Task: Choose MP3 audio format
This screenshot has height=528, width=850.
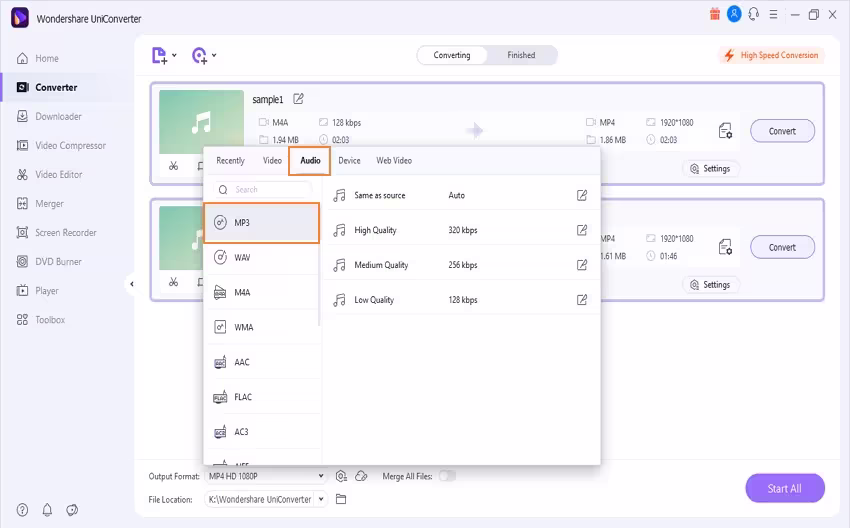Action: pyautogui.click(x=262, y=223)
